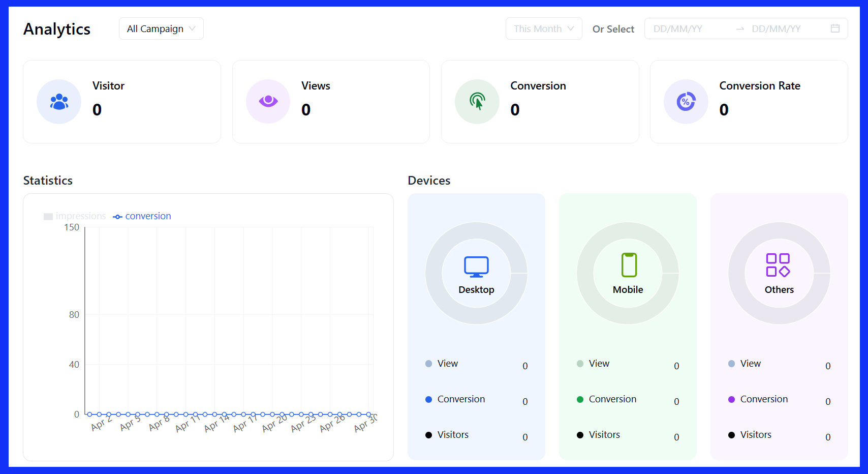The height and width of the screenshot is (474, 868).
Task: Click the Desktop donut chart ring
Action: (476, 273)
